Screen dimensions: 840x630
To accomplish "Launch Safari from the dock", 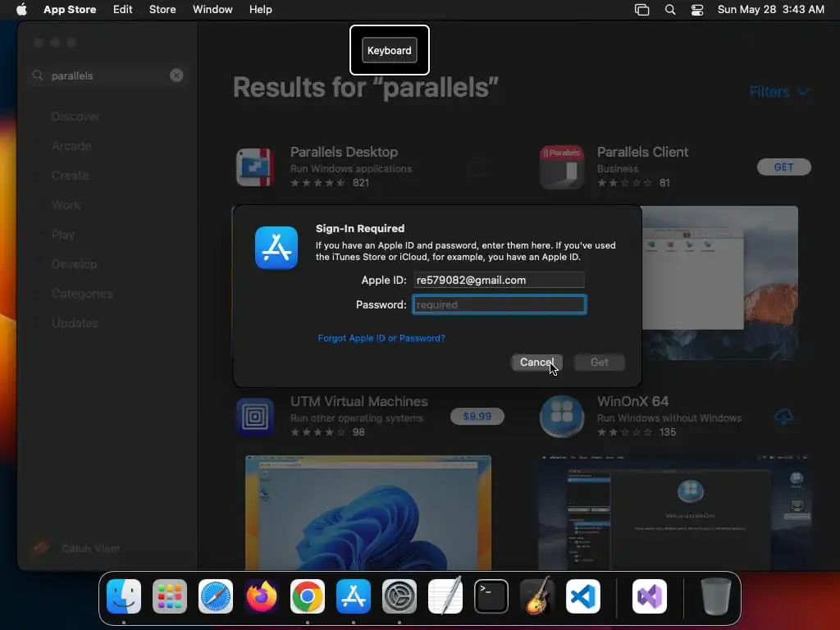I will pos(216,596).
